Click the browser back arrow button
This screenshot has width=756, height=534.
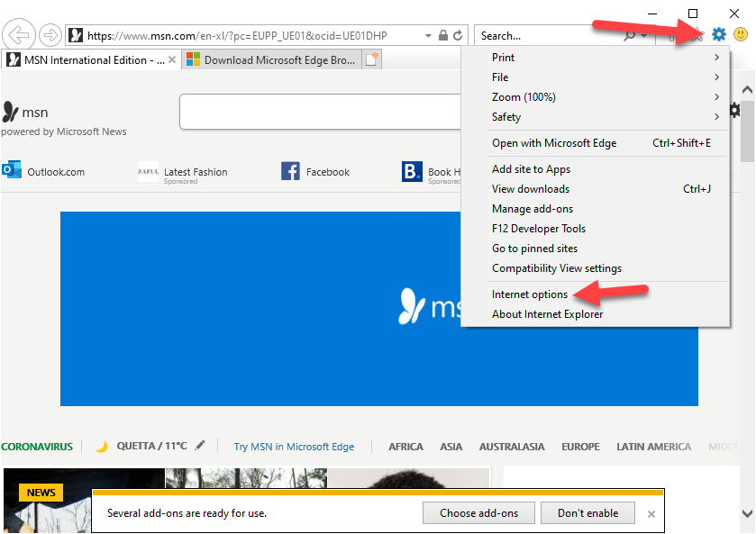click(18, 35)
